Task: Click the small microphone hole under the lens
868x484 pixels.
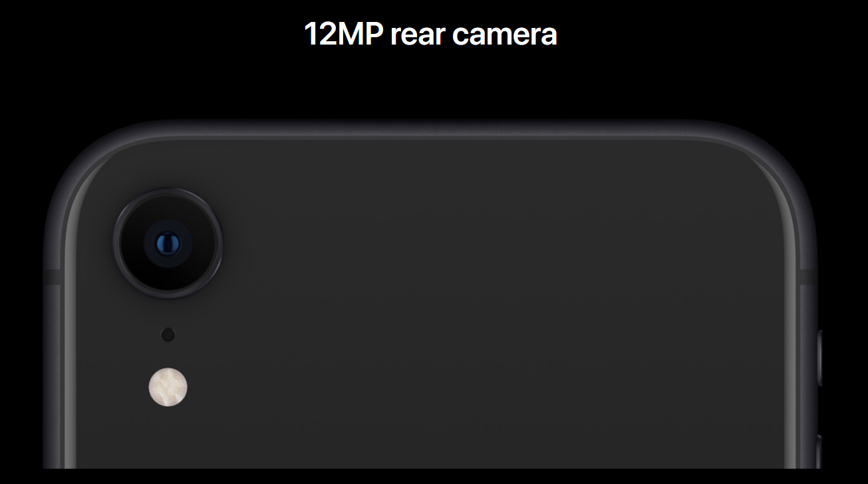Action: [168, 334]
